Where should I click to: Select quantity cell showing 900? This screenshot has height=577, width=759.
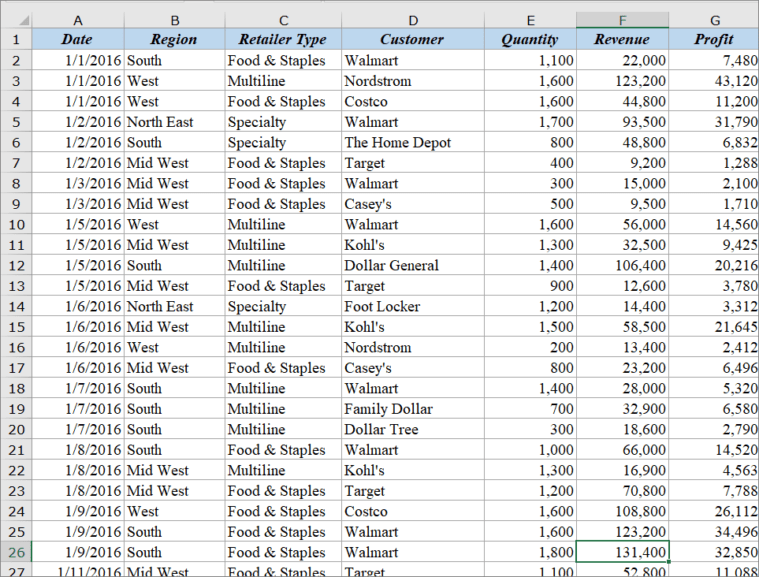531,286
